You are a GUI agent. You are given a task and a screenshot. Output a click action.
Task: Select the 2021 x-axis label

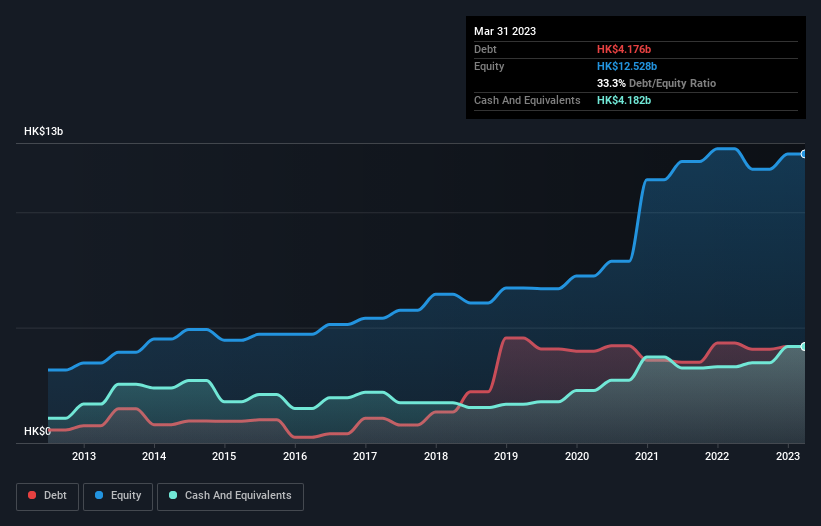click(647, 456)
